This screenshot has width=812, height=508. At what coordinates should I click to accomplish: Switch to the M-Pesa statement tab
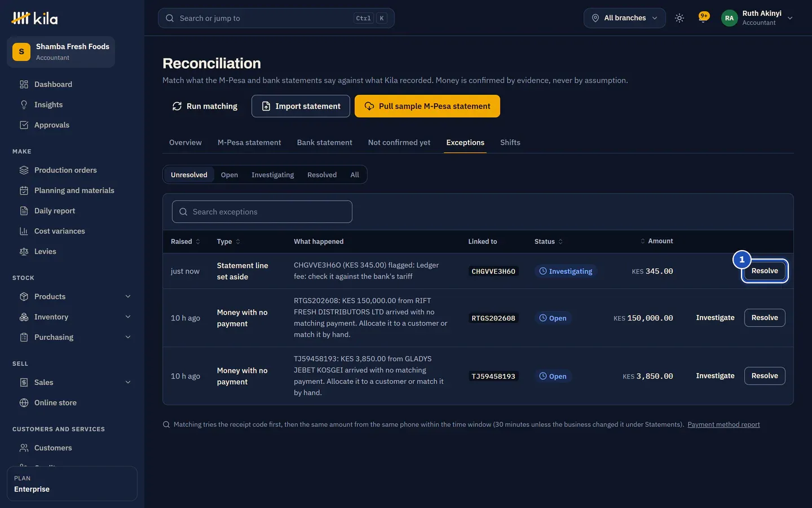pyautogui.click(x=249, y=143)
